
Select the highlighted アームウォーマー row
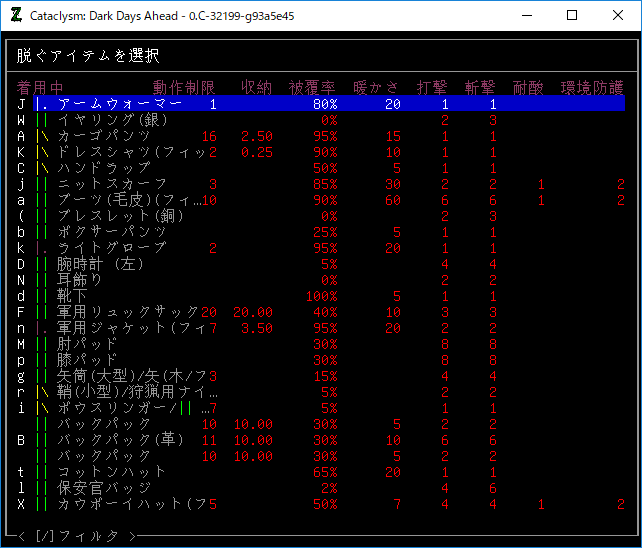point(120,104)
